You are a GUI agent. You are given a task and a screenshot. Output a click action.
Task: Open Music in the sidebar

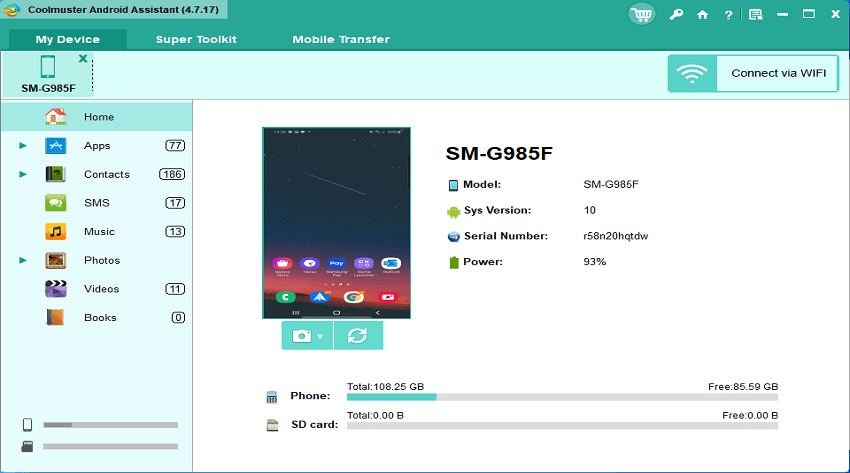click(x=99, y=231)
